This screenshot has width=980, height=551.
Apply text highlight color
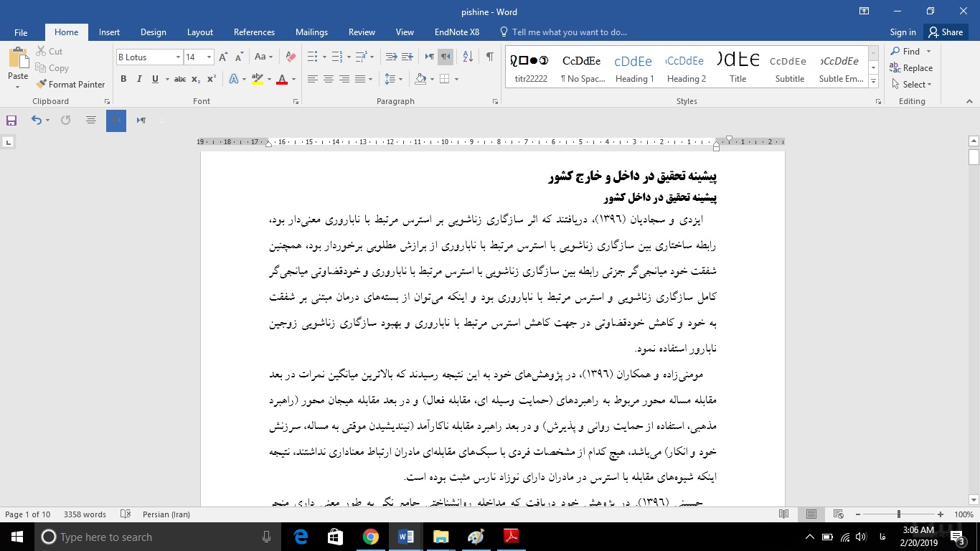click(257, 79)
